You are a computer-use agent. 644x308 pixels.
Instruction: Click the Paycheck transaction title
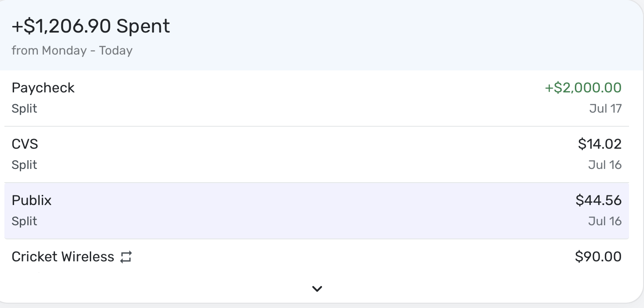click(x=43, y=88)
